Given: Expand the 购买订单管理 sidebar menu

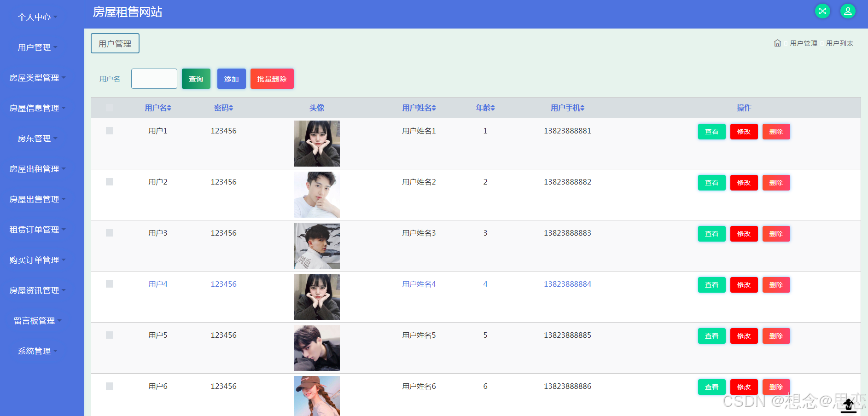Looking at the screenshot, I should coord(38,260).
